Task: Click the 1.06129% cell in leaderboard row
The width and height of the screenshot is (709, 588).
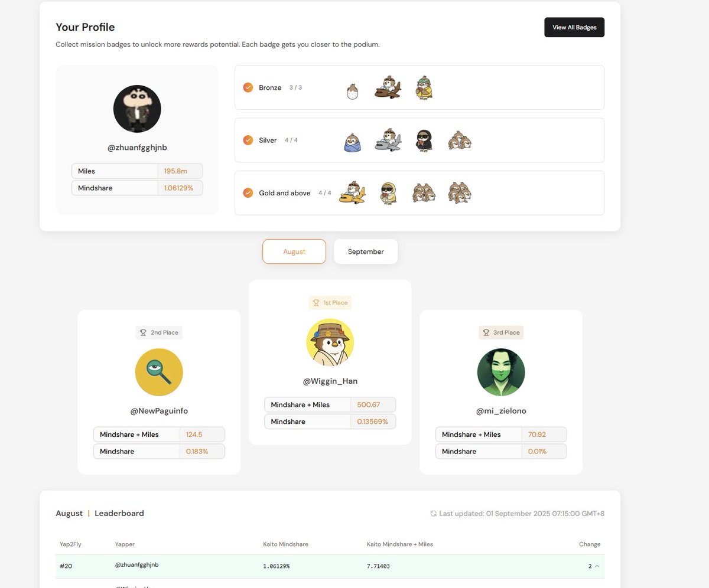Action: pyautogui.click(x=276, y=566)
